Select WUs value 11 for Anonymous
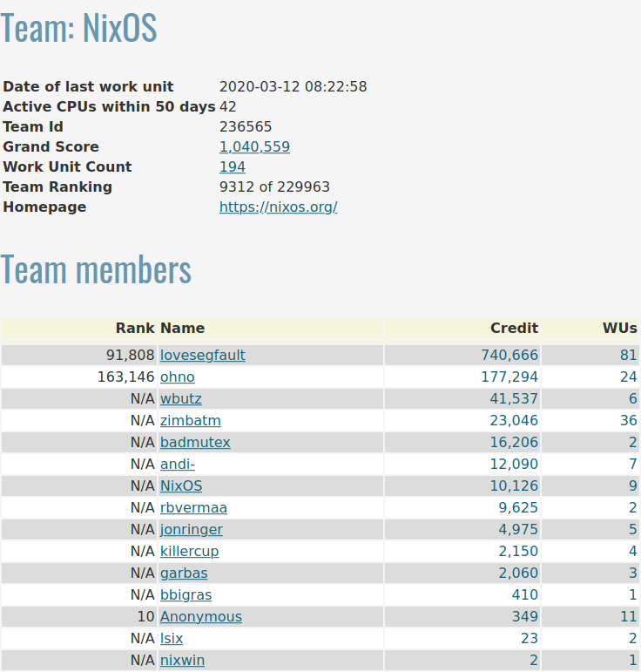This screenshot has height=672, width=641. (x=629, y=617)
